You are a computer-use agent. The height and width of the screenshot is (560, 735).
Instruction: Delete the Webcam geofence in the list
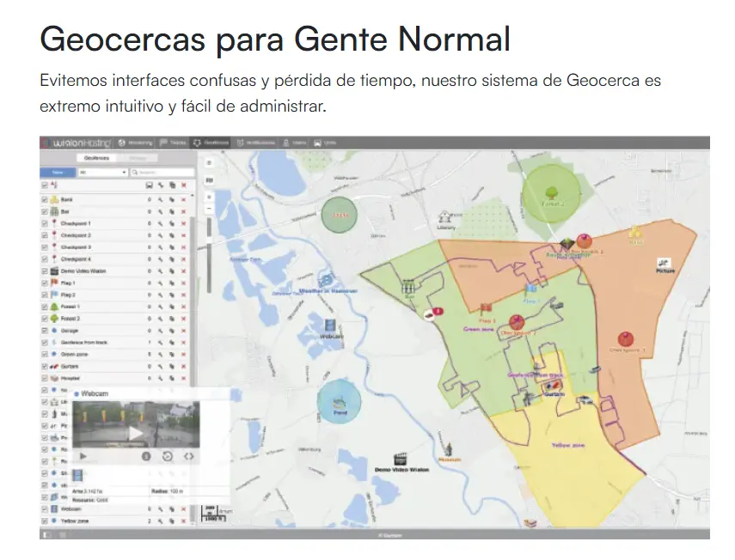click(x=184, y=509)
